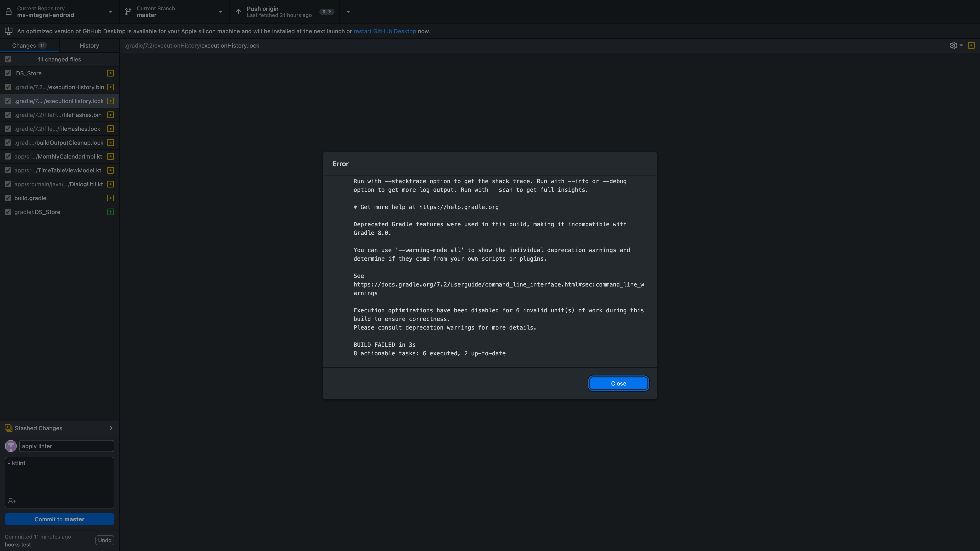Switch to the History tab
Screen dimensions: 980x551
[x=89, y=46]
